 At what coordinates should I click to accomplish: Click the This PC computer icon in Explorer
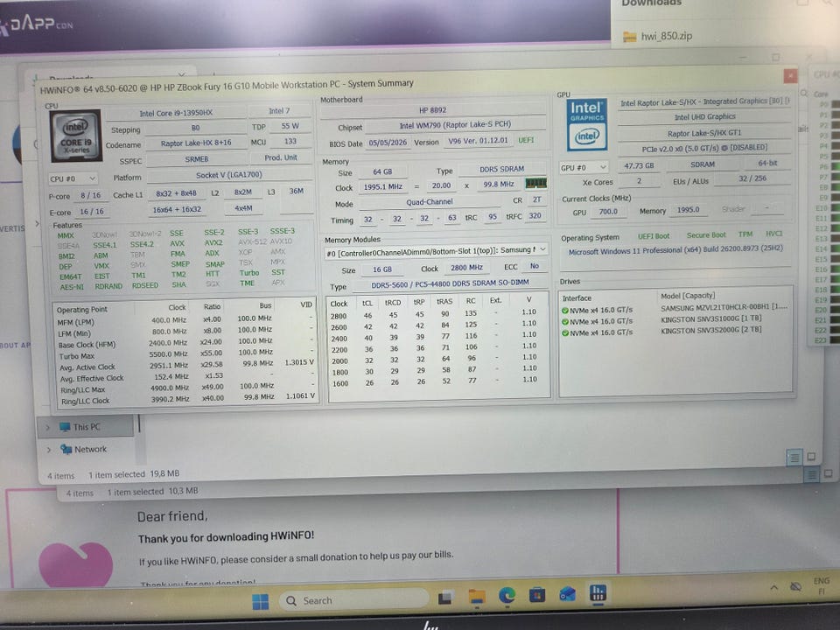click(65, 427)
